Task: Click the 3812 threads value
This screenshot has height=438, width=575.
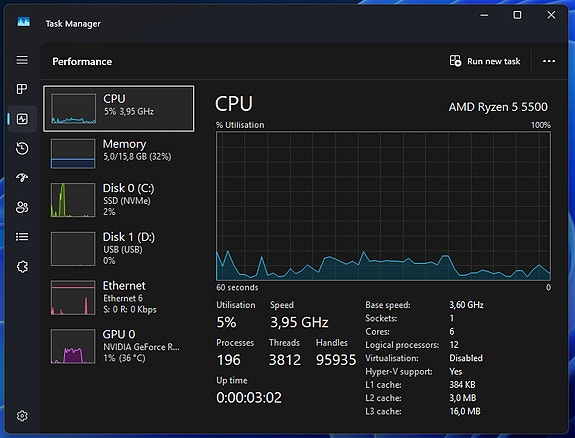Action: pos(285,360)
